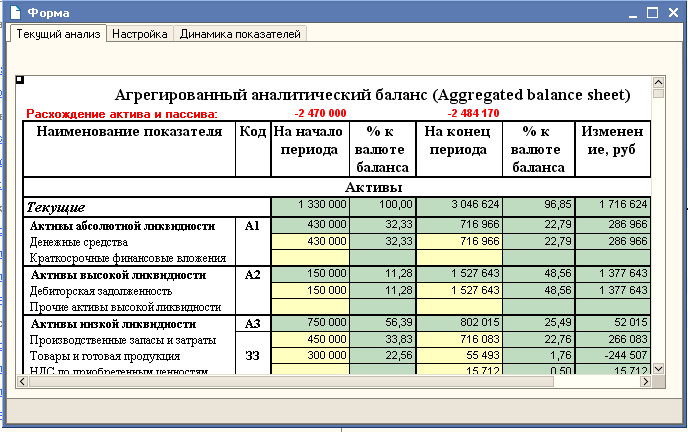The image size is (688, 432).
Task: Select the Дебиторская задолженность row label
Action: coord(100,291)
